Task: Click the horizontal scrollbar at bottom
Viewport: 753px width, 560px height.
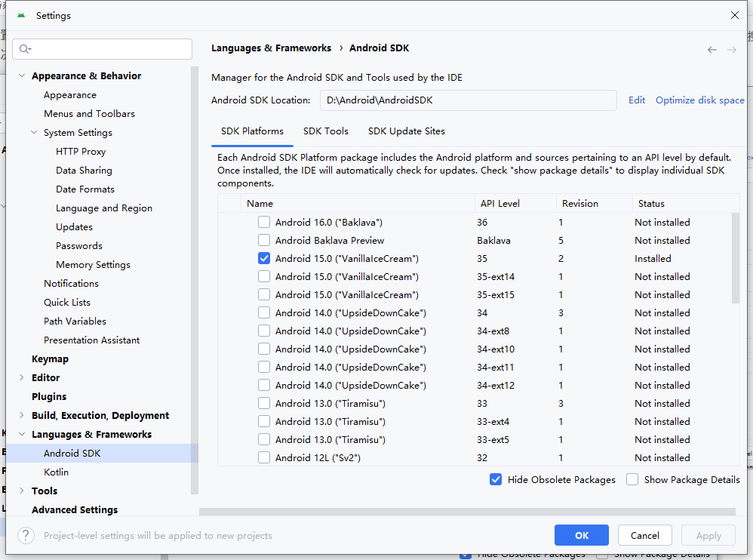Action: [x=467, y=512]
